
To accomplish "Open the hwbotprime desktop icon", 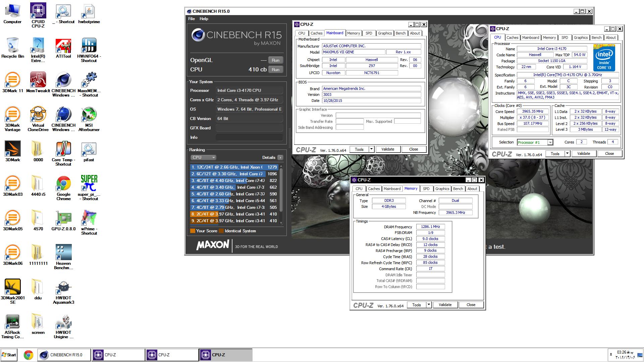I will (x=89, y=14).
